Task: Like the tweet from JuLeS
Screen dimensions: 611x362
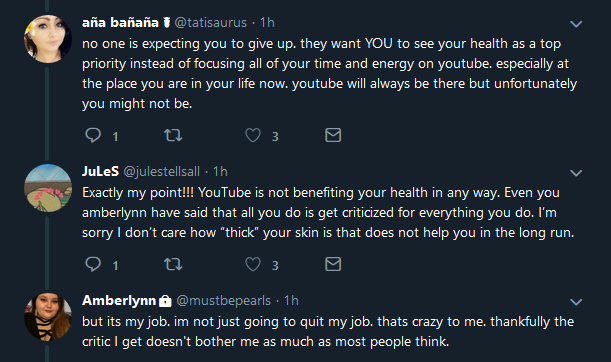Action: [253, 264]
